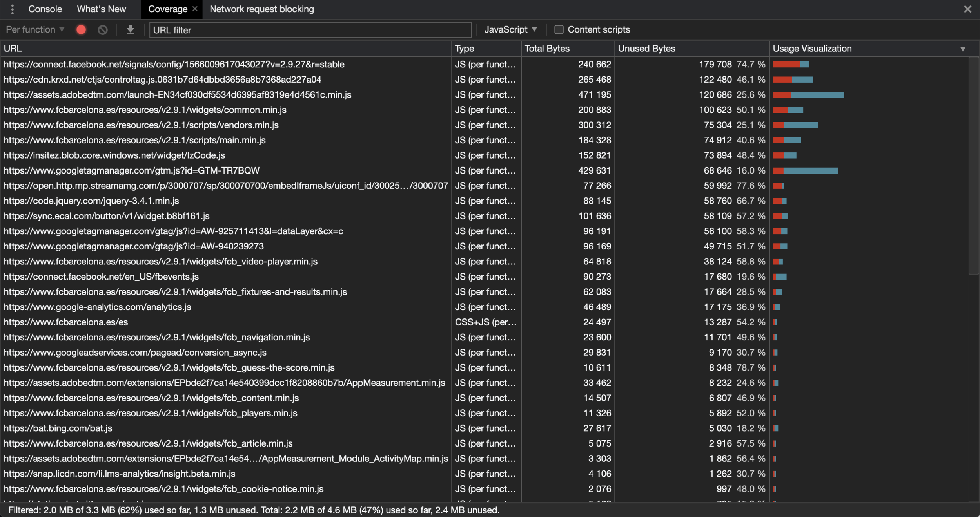Focus the URL filter input field

click(x=310, y=30)
